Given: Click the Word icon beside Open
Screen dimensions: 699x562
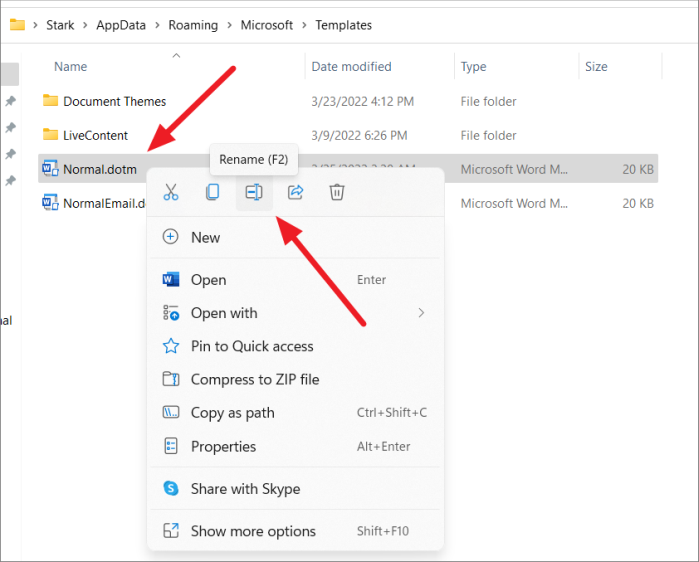Looking at the screenshot, I should [171, 279].
